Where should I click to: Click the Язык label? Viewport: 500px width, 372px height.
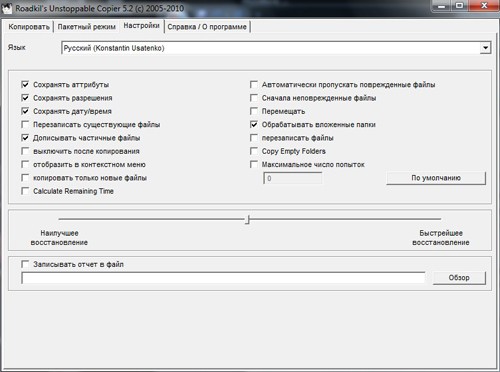click(x=17, y=48)
